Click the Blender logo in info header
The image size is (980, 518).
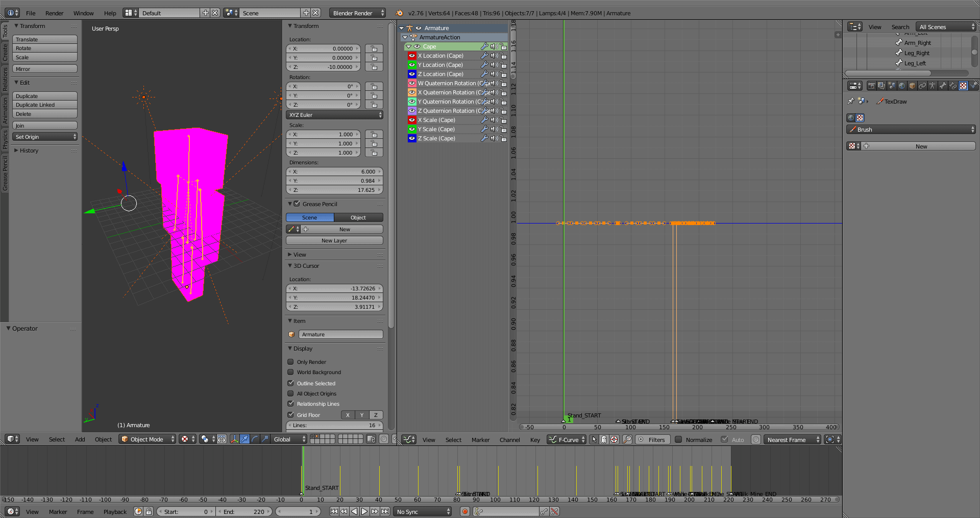point(399,13)
